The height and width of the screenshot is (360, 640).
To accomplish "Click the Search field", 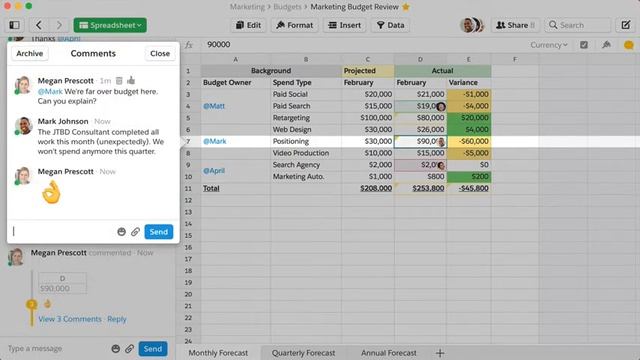I will pyautogui.click(x=578, y=25).
